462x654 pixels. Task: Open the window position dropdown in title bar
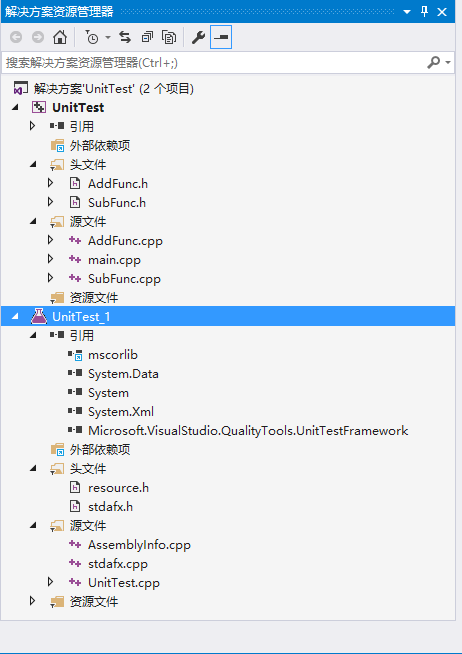click(407, 12)
